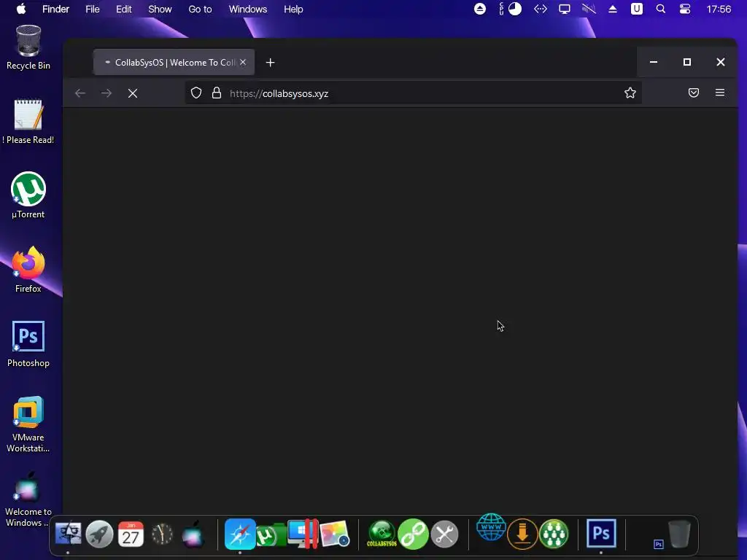Viewport: 747px width, 560px height.
Task: Click the muted volume icon in menu bar
Action: pos(589,9)
